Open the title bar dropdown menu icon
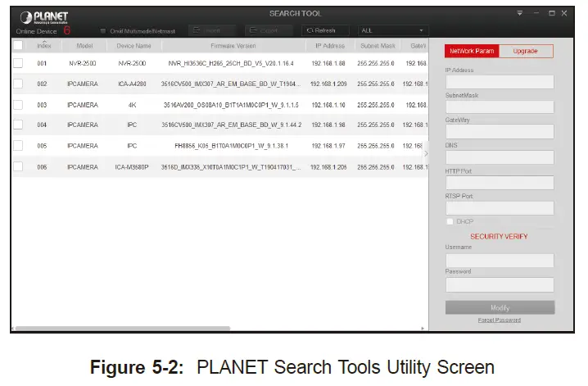This screenshot has height=386, width=588. pos(520,13)
